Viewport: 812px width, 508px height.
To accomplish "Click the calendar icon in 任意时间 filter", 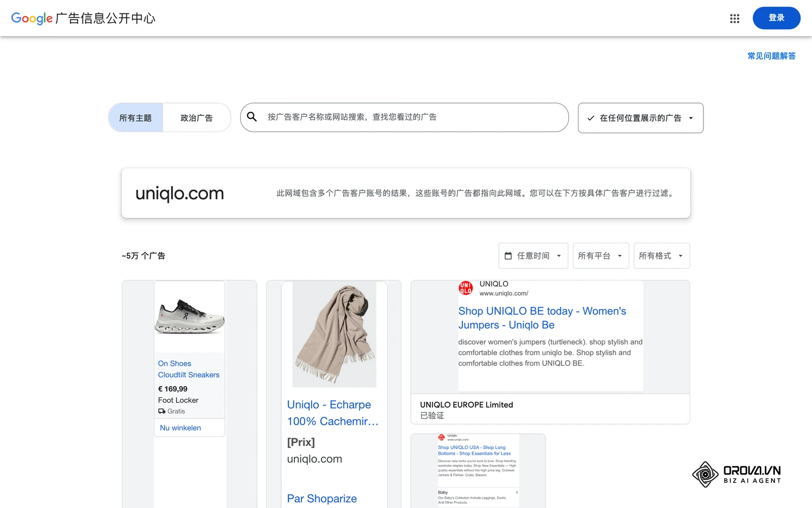I will pyautogui.click(x=508, y=256).
